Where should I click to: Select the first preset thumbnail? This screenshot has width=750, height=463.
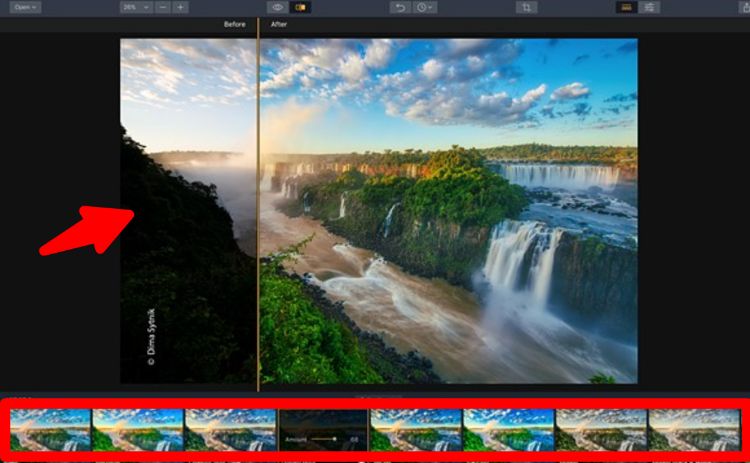point(50,430)
